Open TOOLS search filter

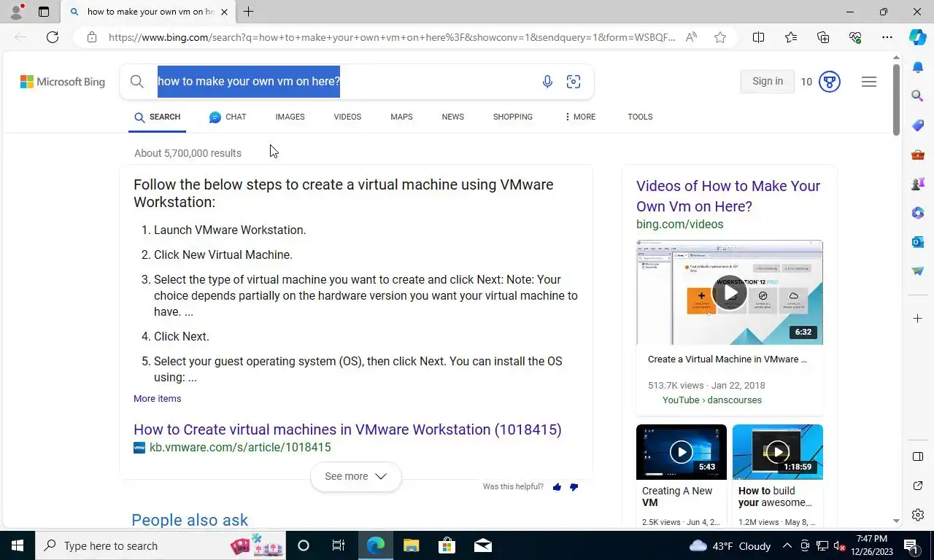pos(640,117)
